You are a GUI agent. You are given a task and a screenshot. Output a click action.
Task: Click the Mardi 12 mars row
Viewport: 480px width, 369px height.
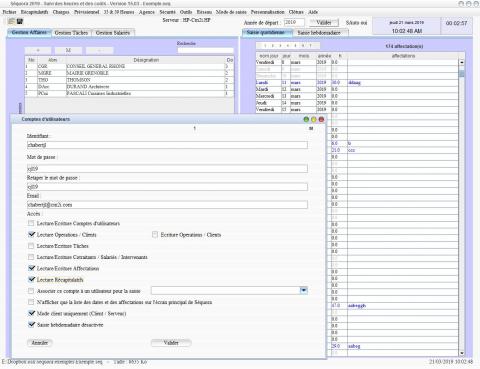[x=357, y=89]
